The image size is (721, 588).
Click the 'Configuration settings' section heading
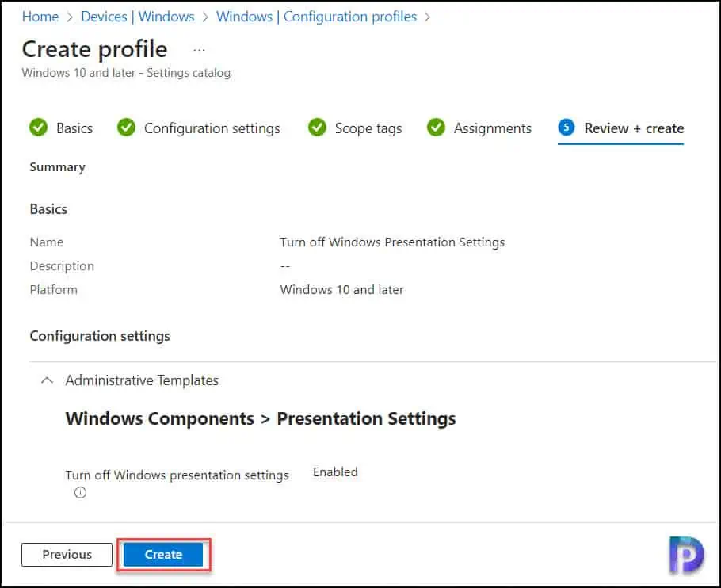tap(100, 336)
